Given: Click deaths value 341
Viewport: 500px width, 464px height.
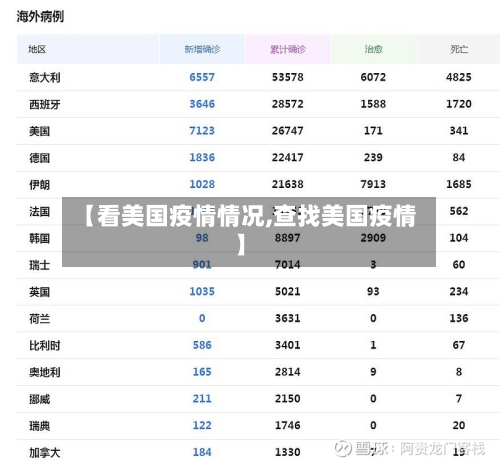Looking at the screenshot, I should [459, 131].
